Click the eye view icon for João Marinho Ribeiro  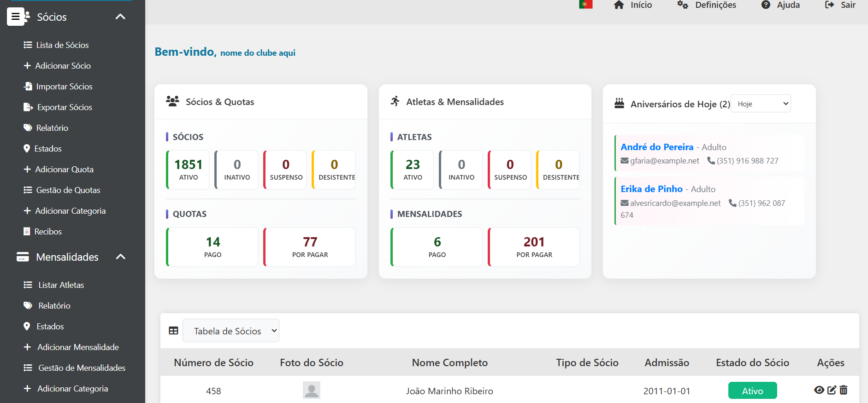[819, 390]
